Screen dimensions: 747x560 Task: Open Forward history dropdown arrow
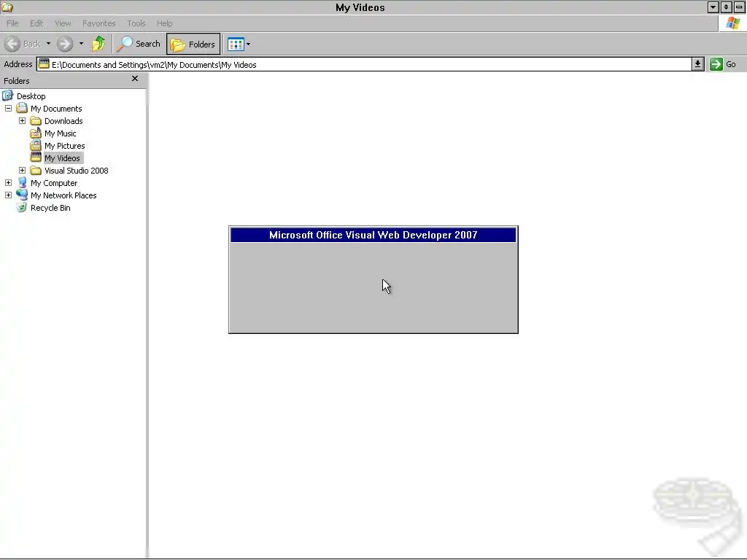[81, 44]
